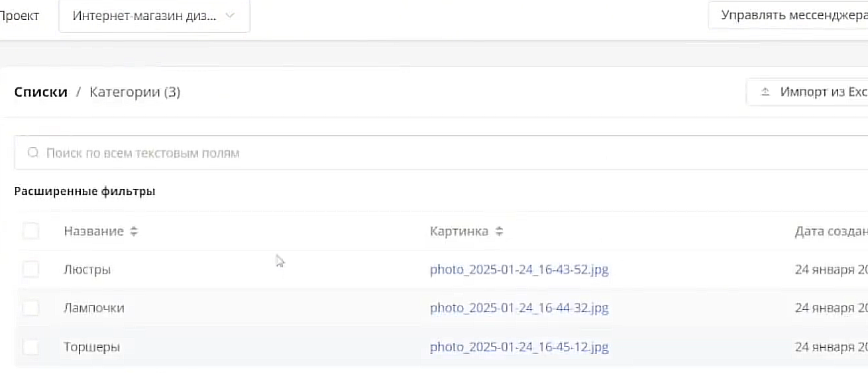Click Категории (3) breadcrumb item
The image size is (868, 373).
coord(135,92)
